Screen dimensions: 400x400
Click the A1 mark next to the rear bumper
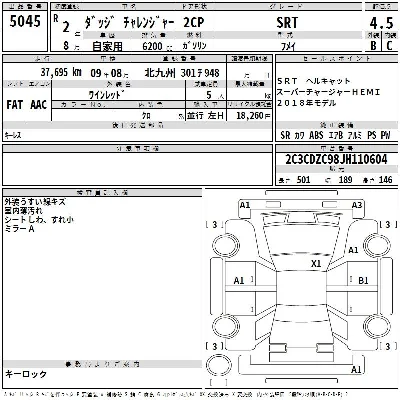coord(356,369)
